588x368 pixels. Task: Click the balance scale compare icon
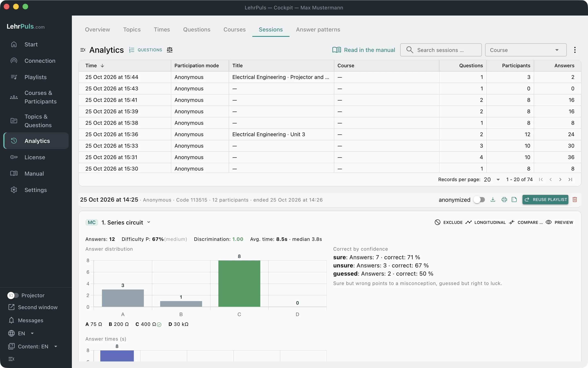pyautogui.click(x=170, y=50)
